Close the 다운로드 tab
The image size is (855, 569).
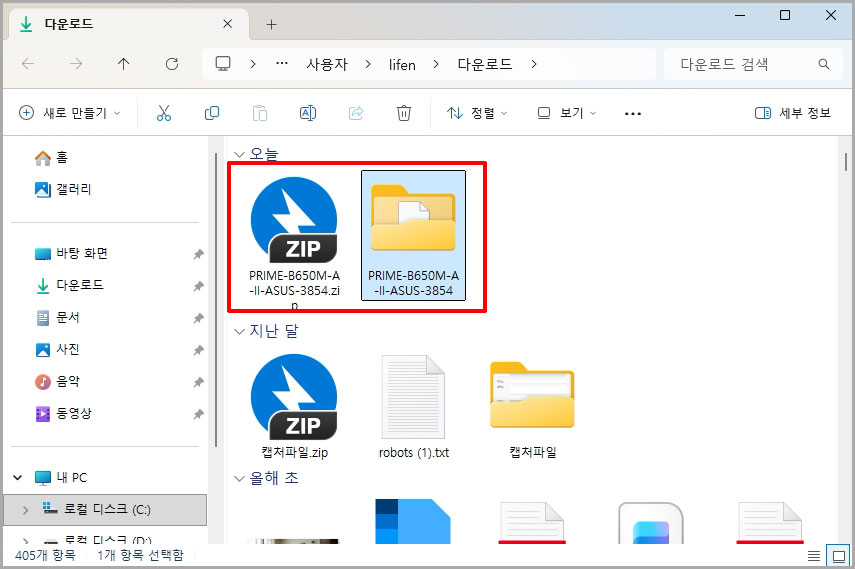coord(227,24)
